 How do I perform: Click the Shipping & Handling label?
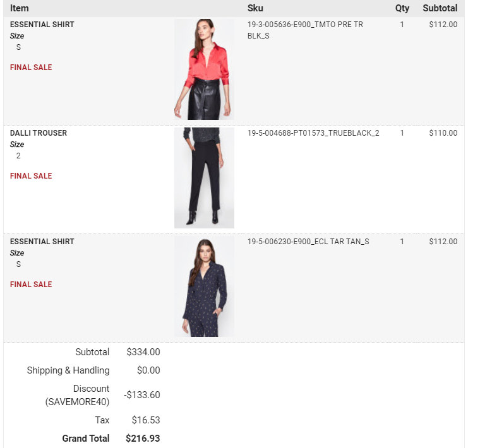pyautogui.click(x=68, y=370)
